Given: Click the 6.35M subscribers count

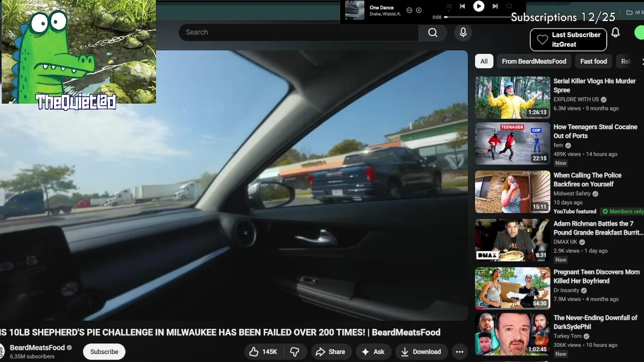Looking at the screenshot, I should [32, 356].
